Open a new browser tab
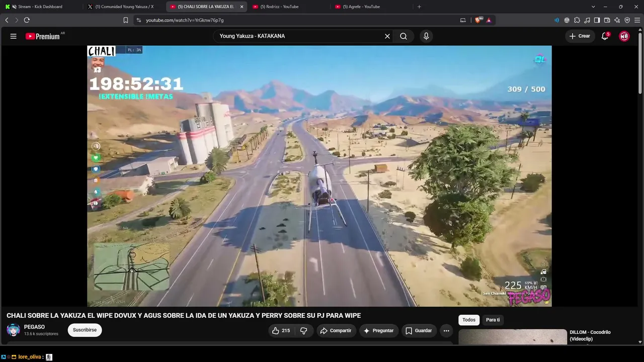The width and height of the screenshot is (644, 362). coord(419,7)
